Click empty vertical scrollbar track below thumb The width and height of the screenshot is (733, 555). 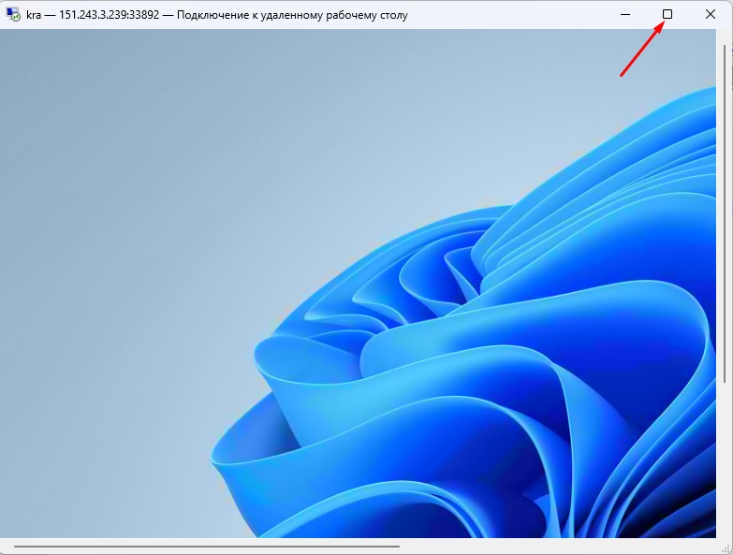pyautogui.click(x=725, y=460)
